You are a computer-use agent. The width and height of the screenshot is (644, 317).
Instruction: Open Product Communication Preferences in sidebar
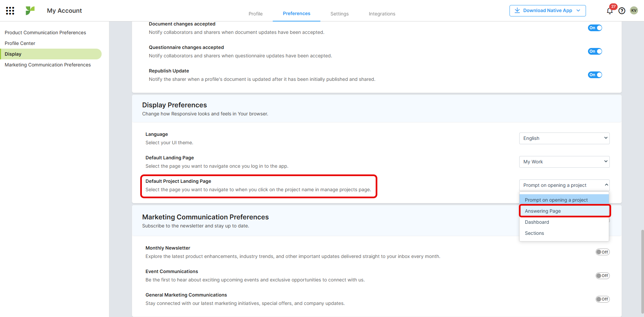[x=45, y=33]
